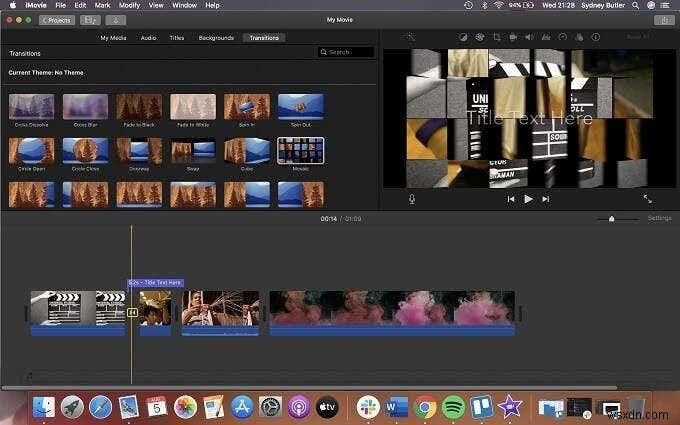Viewport: 680px width, 425px height.
Task: Start voiceover recording with microphone icon
Action: [x=412, y=199]
